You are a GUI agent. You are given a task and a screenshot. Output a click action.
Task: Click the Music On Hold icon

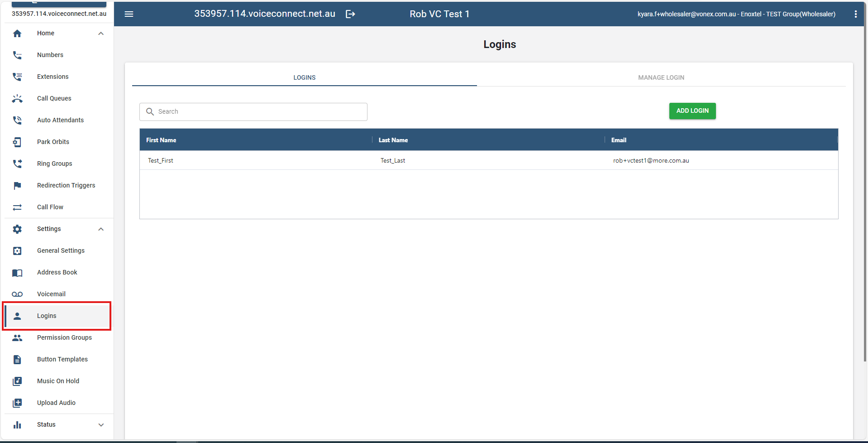17,381
